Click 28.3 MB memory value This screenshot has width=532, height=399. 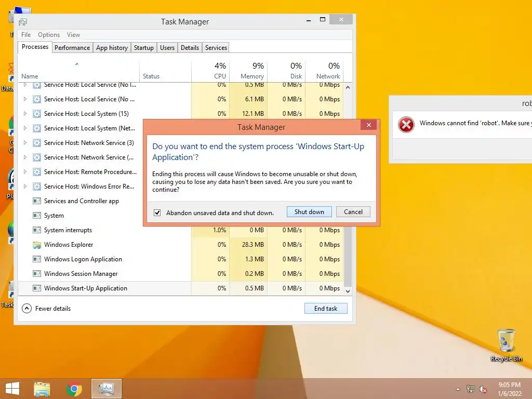click(x=253, y=245)
